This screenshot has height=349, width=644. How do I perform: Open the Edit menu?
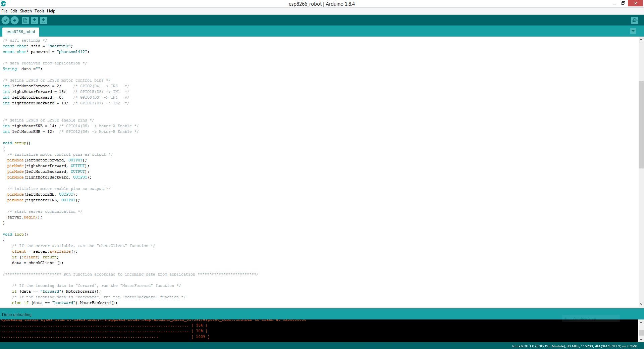(14, 11)
